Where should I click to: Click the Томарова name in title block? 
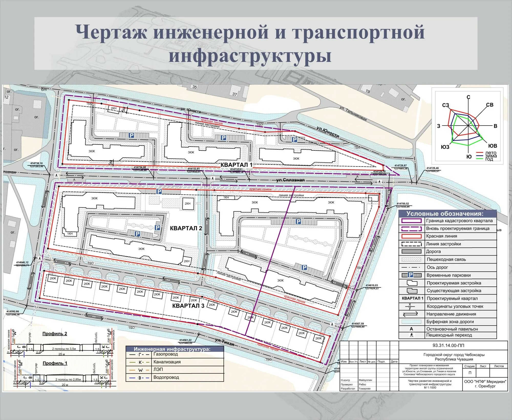pos(364,389)
